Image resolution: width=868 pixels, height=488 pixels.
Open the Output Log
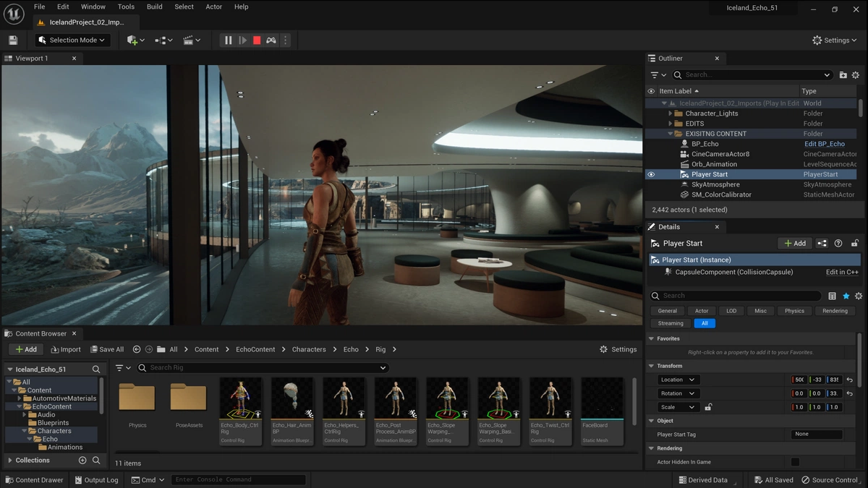[95, 480]
